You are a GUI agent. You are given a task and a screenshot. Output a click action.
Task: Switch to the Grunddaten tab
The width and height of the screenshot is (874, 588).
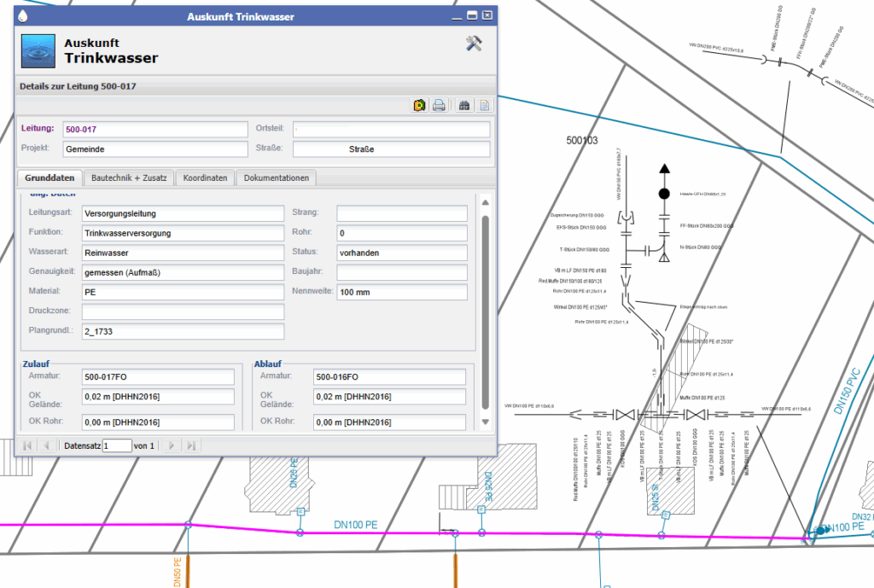pyautogui.click(x=50, y=178)
